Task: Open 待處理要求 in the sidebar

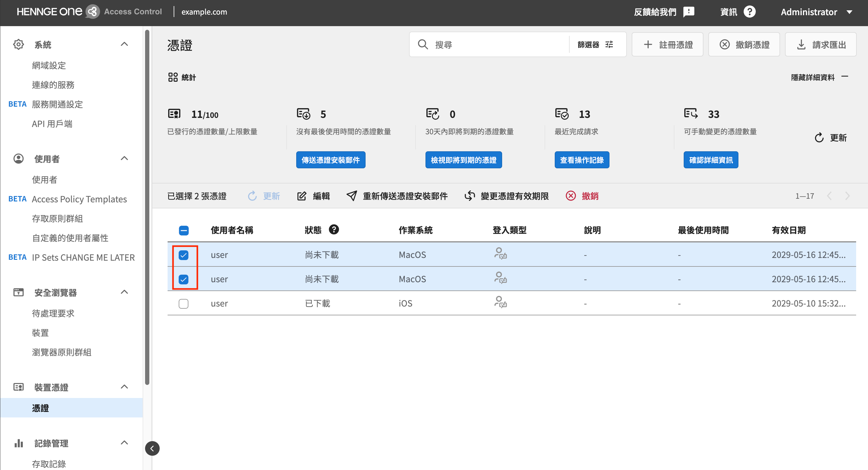Action: pyautogui.click(x=53, y=314)
